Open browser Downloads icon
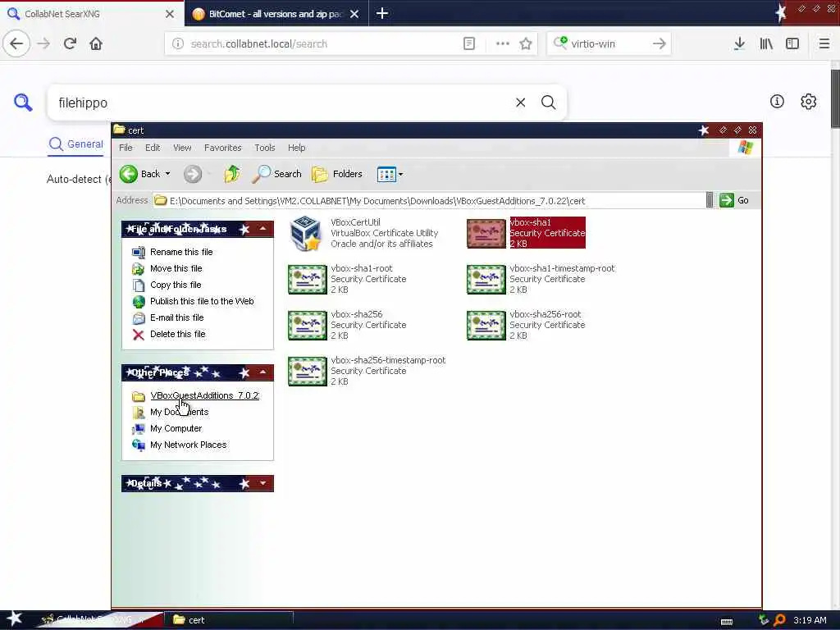 pyautogui.click(x=739, y=44)
